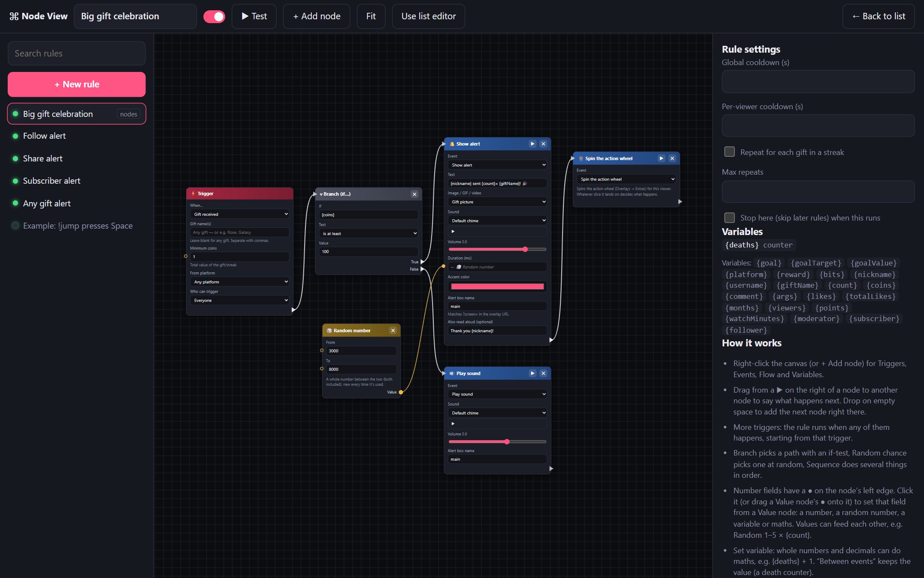924x578 pixels.
Task: Switch to Use list editor
Action: click(x=429, y=16)
